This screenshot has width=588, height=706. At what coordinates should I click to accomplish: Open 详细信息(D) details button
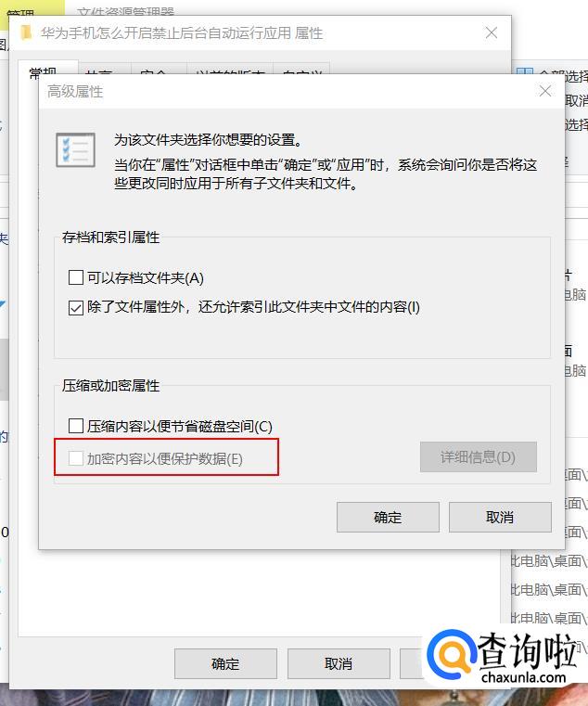pos(479,457)
